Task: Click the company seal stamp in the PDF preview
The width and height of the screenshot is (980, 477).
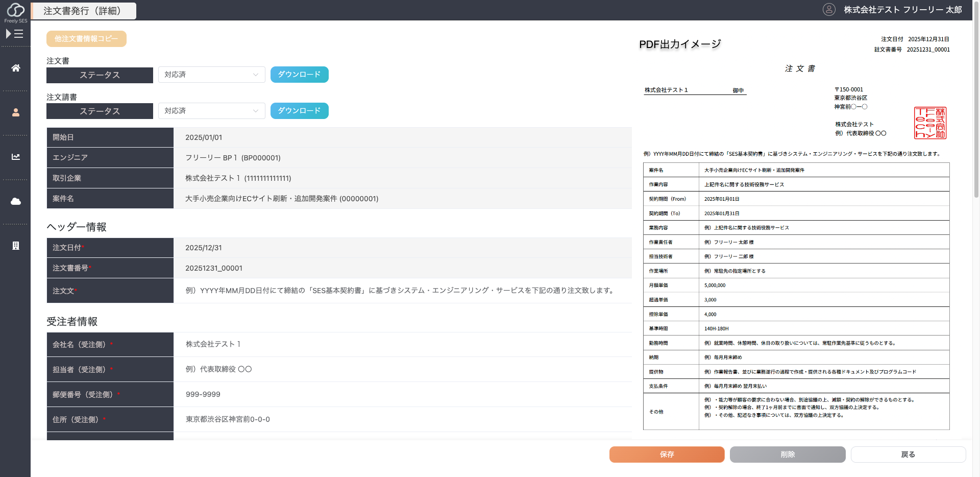Action: click(931, 123)
